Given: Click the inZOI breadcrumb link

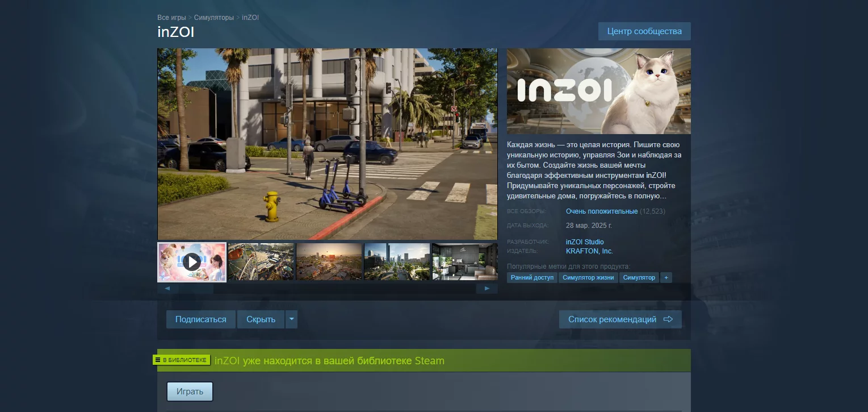Looking at the screenshot, I should tap(250, 18).
